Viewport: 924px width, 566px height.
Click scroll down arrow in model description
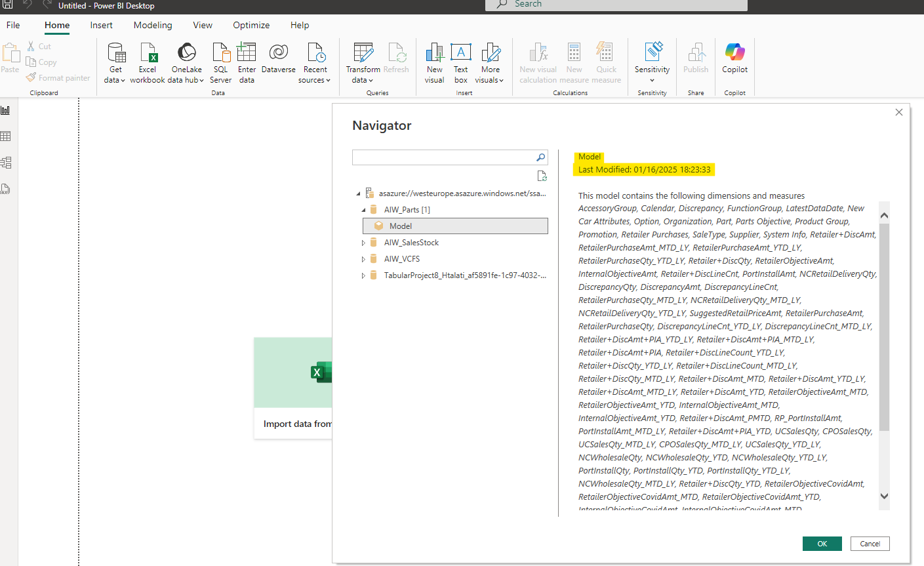point(884,496)
